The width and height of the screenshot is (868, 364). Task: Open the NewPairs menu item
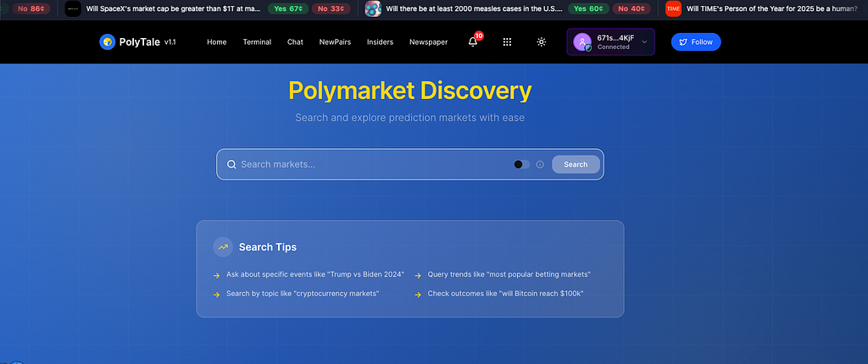(x=335, y=42)
